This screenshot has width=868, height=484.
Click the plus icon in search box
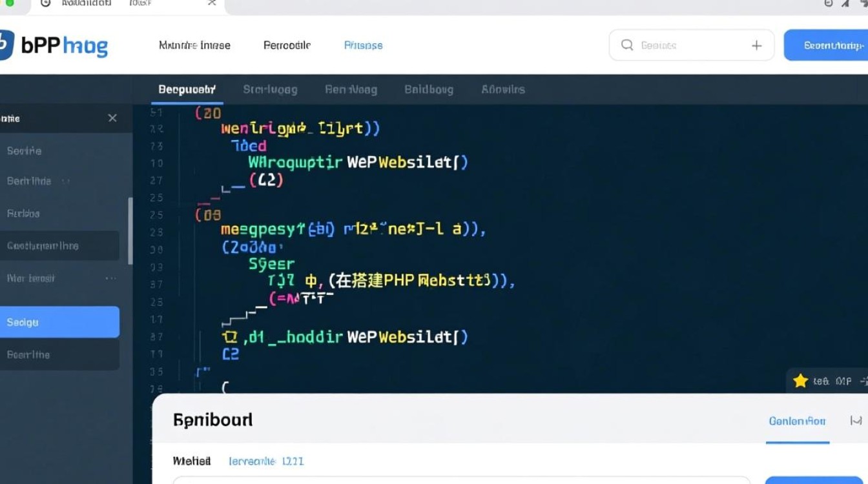coord(756,45)
